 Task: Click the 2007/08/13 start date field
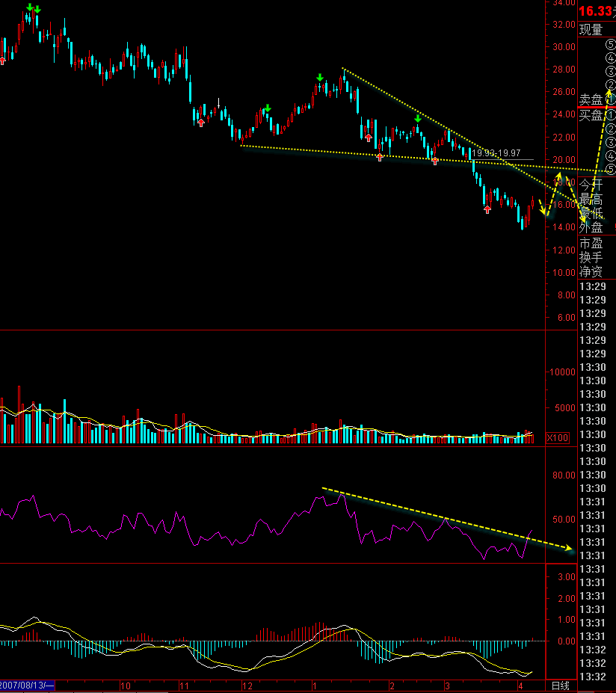pyautogui.click(x=27, y=686)
